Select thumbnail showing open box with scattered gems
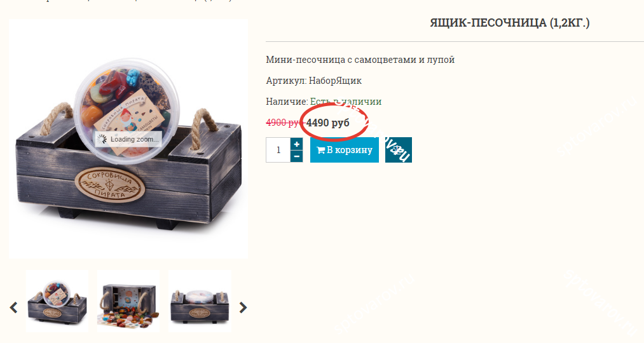 [x=128, y=301]
